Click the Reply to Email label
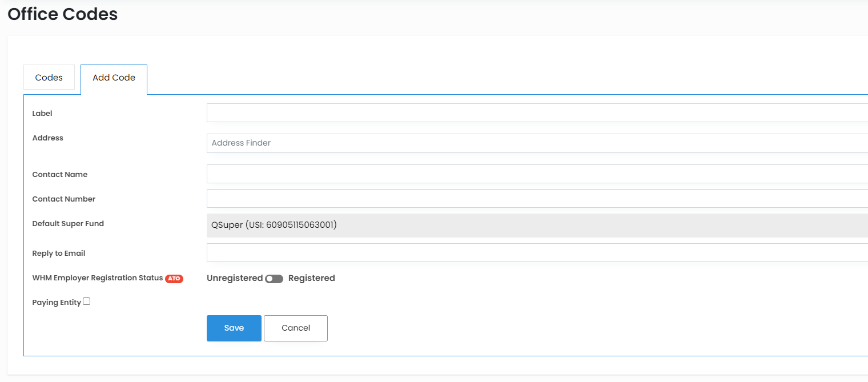The image size is (868, 382). (59, 254)
